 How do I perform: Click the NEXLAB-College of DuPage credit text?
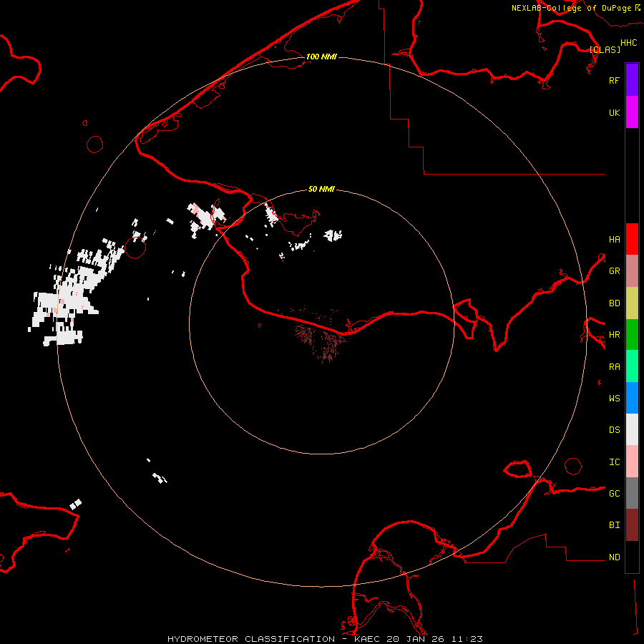click(572, 8)
